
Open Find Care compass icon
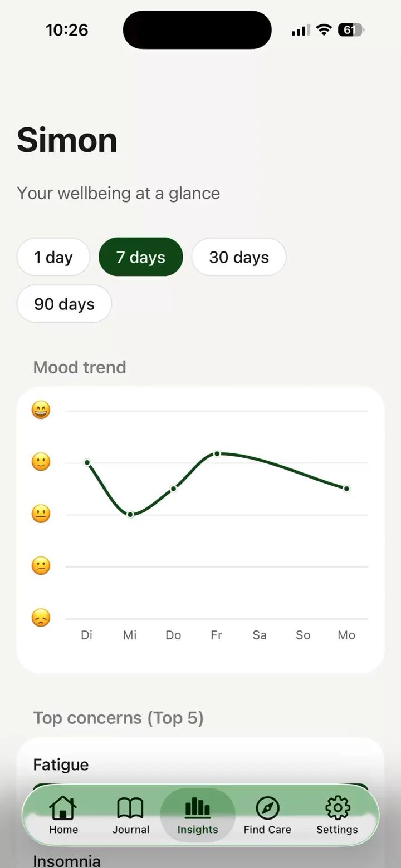267,808
